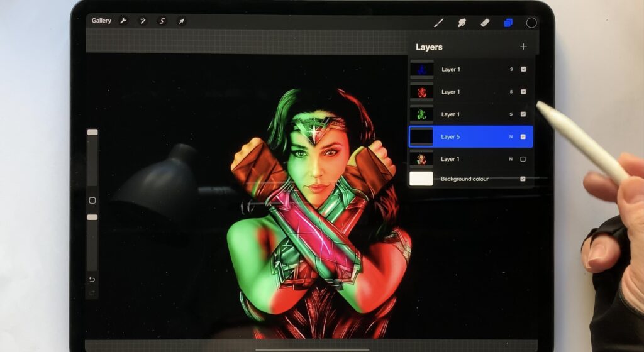The image size is (644, 352).
Task: Activate the Transform arrow tool
Action: pyautogui.click(x=181, y=21)
